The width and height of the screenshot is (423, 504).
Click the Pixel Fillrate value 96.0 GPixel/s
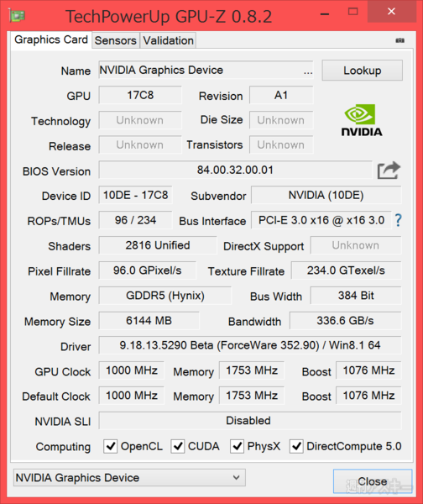148,270
